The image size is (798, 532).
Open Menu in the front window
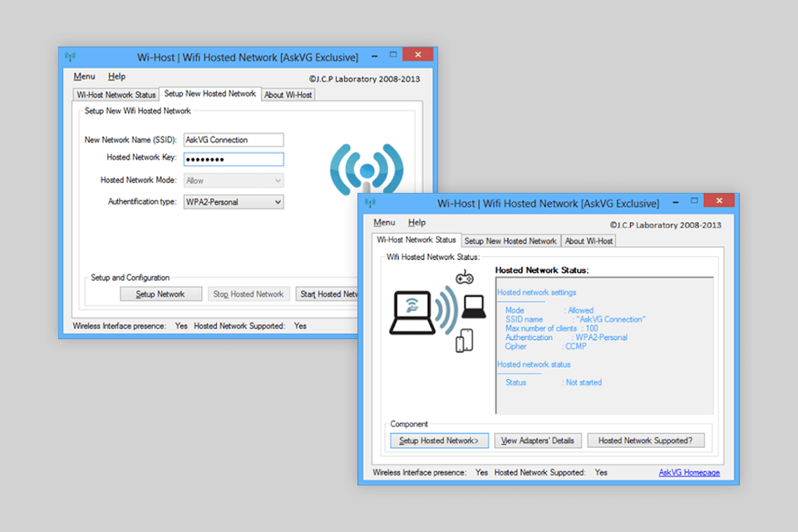click(384, 223)
